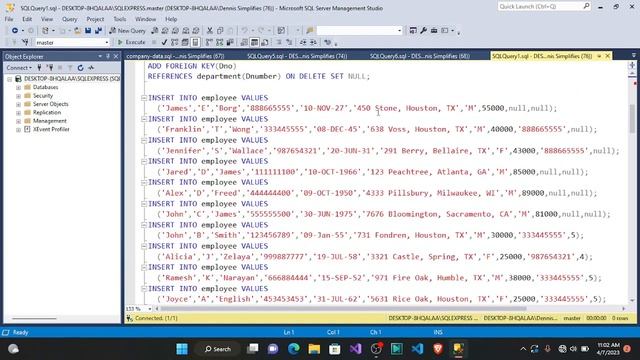This screenshot has width=640, height=360.
Task: Click the Object Explorer refresh icon
Action: [80, 68]
